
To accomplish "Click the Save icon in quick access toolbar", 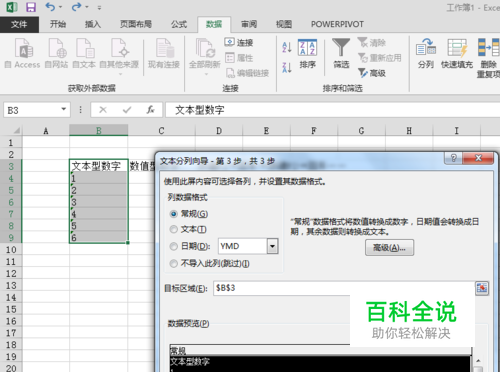I will [31, 7].
